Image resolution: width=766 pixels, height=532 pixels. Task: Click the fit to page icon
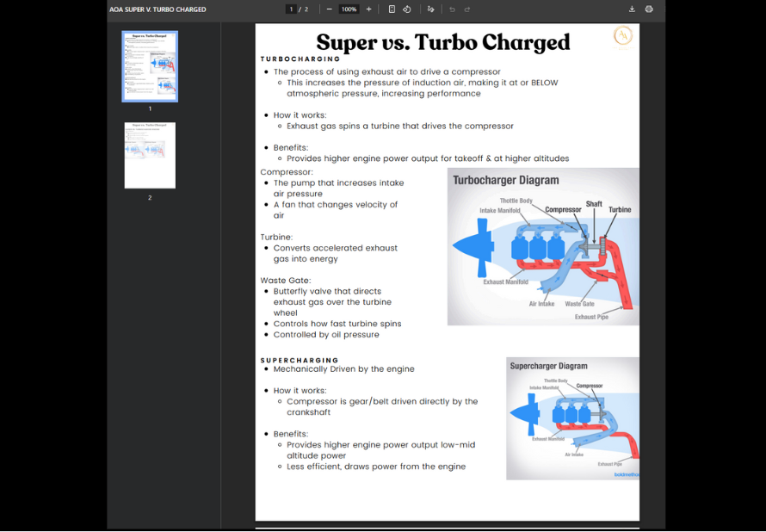click(x=392, y=9)
